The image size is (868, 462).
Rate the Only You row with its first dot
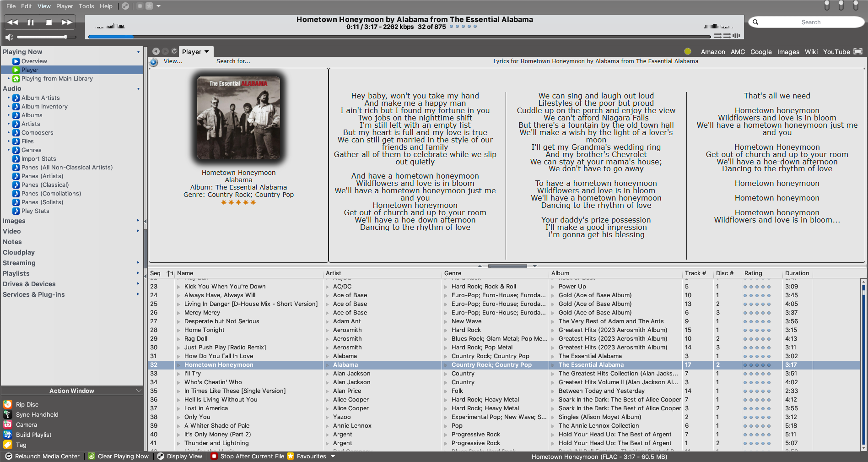point(745,418)
